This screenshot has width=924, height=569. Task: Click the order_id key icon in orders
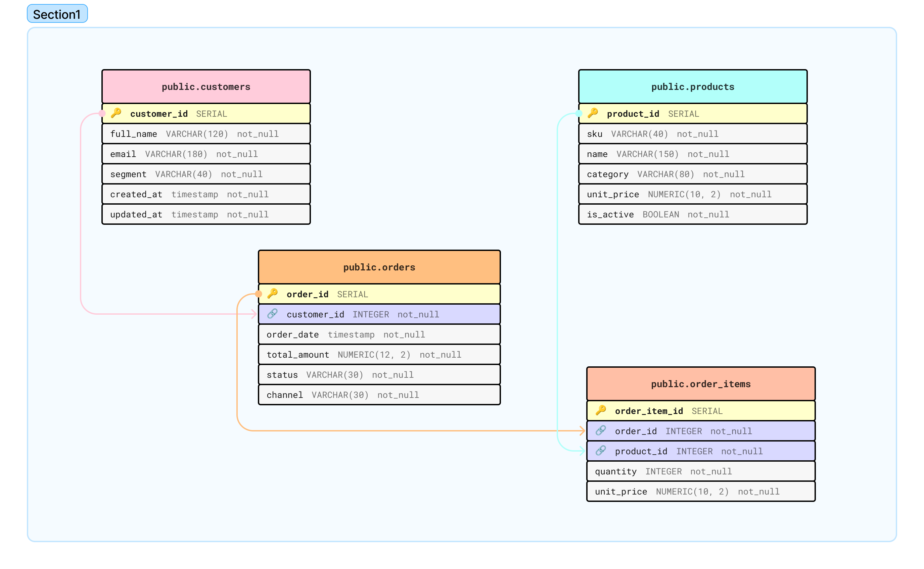click(273, 293)
